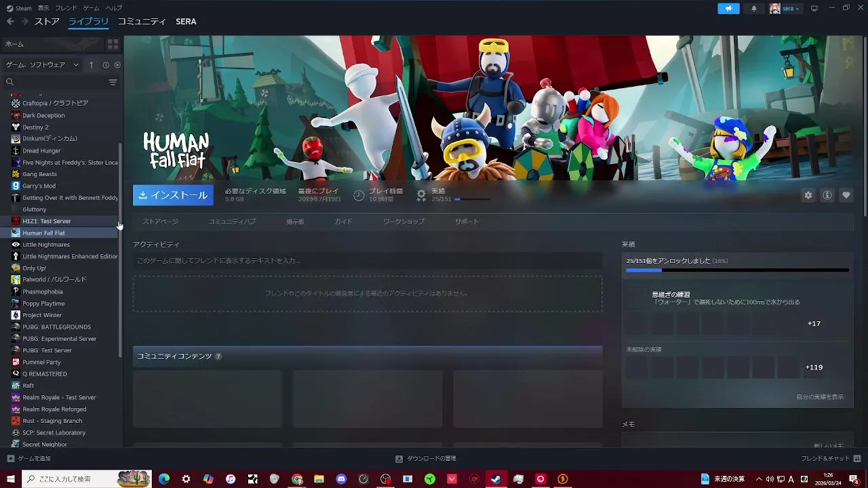
Task: Open the ストアページ link
Action: pyautogui.click(x=160, y=222)
